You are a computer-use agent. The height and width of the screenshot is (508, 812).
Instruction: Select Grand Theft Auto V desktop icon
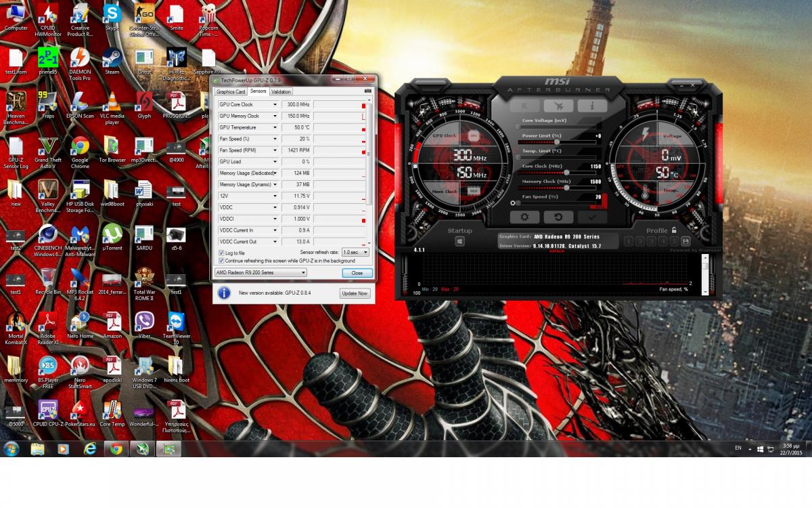48,151
